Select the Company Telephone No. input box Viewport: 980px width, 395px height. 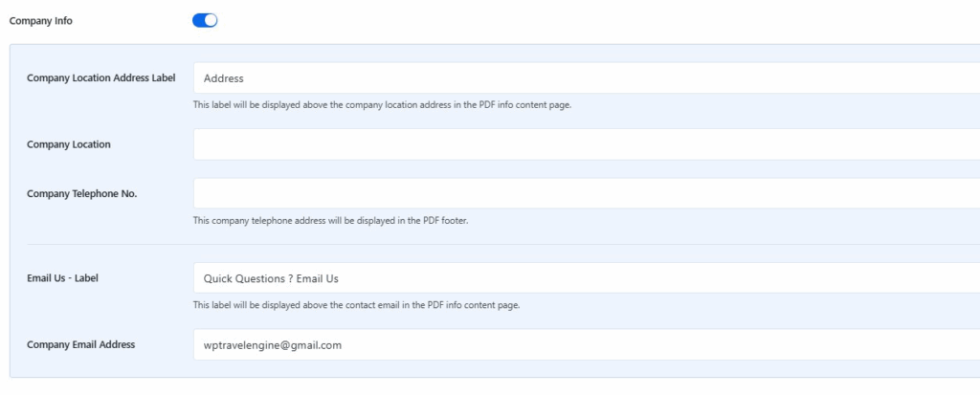[586, 193]
